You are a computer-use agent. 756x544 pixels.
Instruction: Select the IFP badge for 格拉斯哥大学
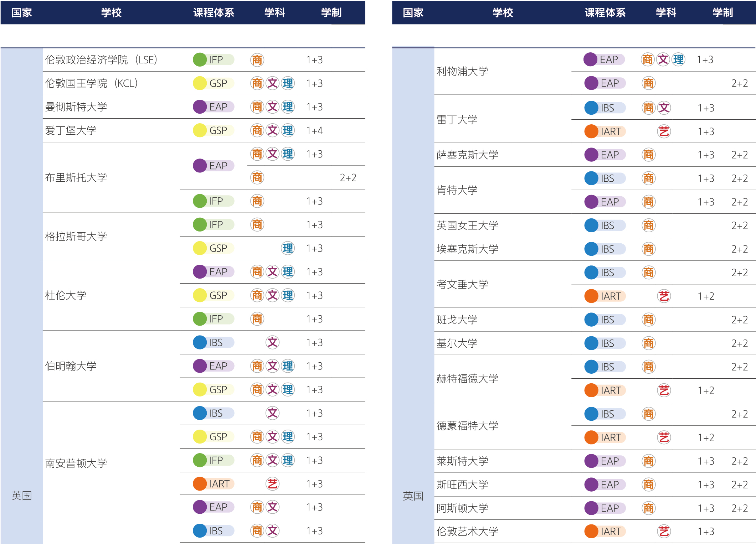click(x=214, y=224)
